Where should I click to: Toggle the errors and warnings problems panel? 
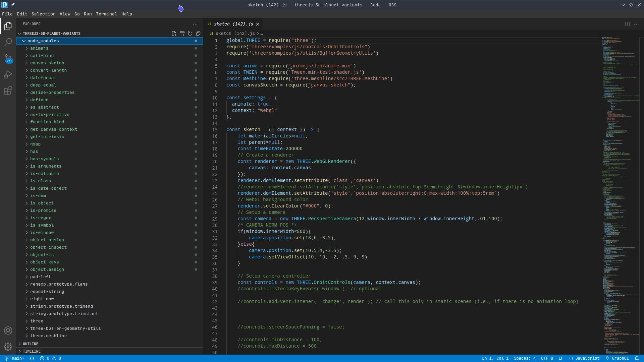pos(50,358)
